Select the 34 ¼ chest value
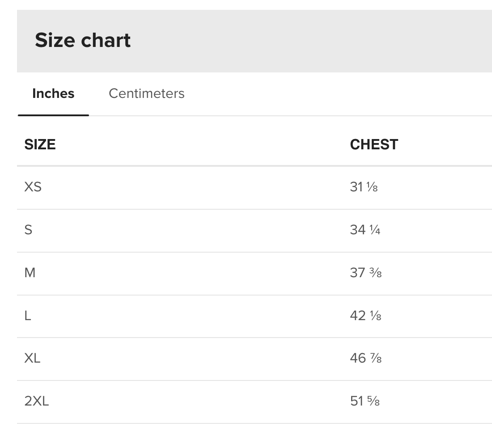This screenshot has height=448, width=492. [365, 229]
